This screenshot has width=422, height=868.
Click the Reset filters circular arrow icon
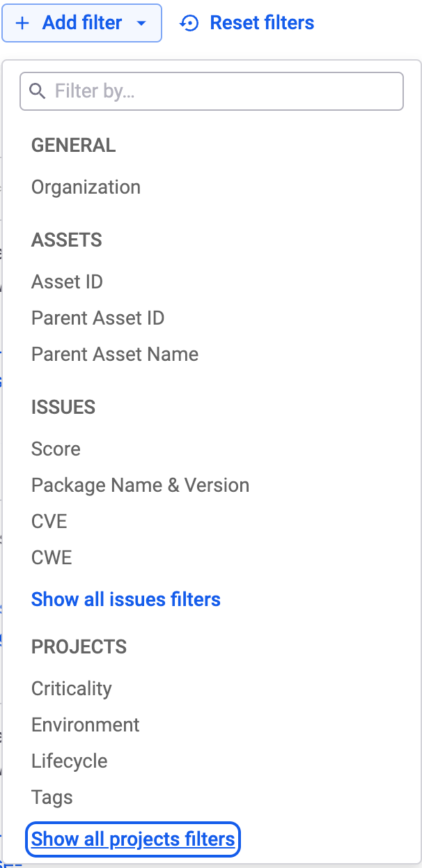187,23
